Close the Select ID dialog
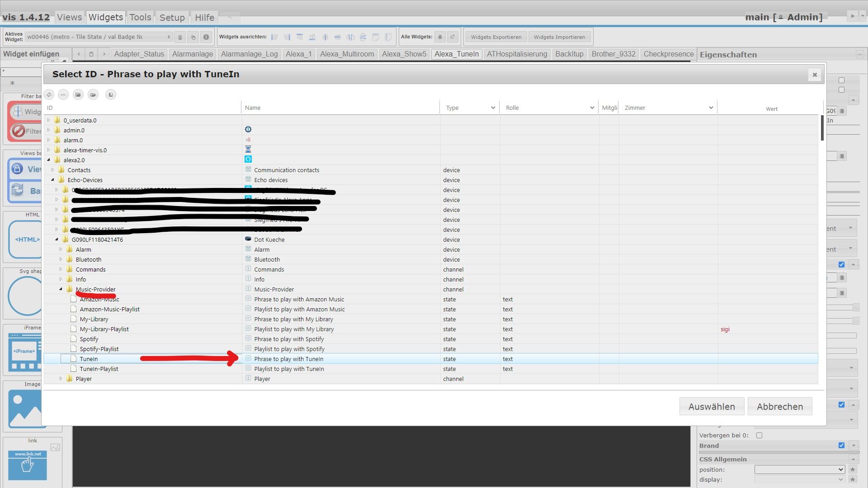The width and height of the screenshot is (868, 488). click(x=815, y=75)
